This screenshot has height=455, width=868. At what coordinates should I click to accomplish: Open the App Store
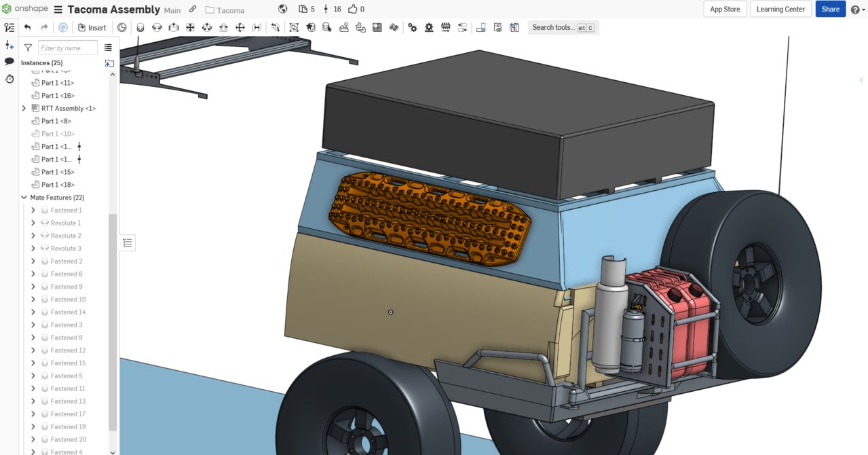(x=725, y=10)
